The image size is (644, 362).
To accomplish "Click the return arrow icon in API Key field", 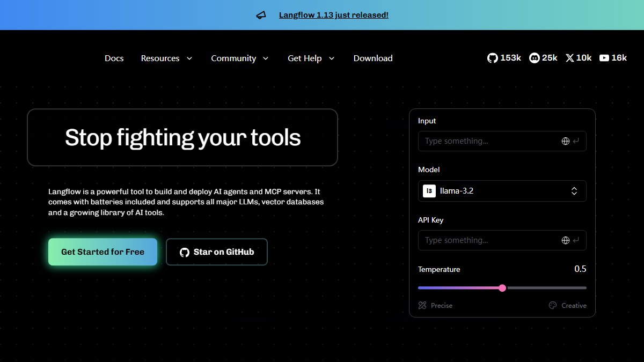I will pos(576,240).
